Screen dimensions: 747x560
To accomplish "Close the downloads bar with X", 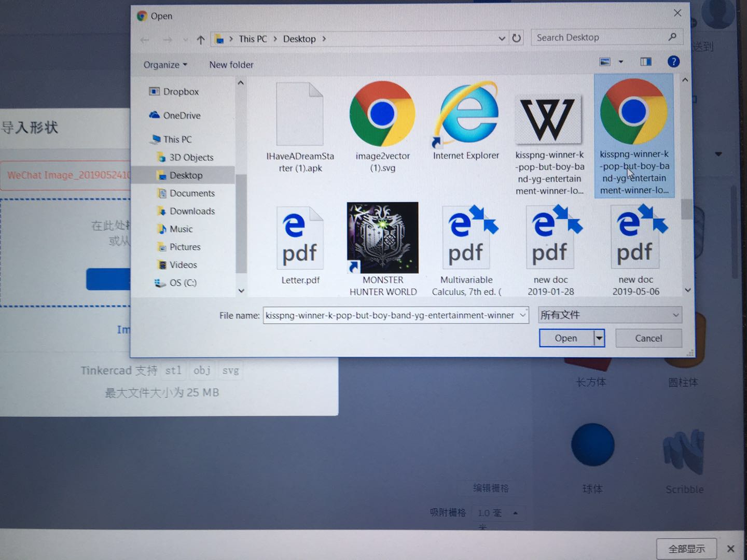I will (730, 549).
